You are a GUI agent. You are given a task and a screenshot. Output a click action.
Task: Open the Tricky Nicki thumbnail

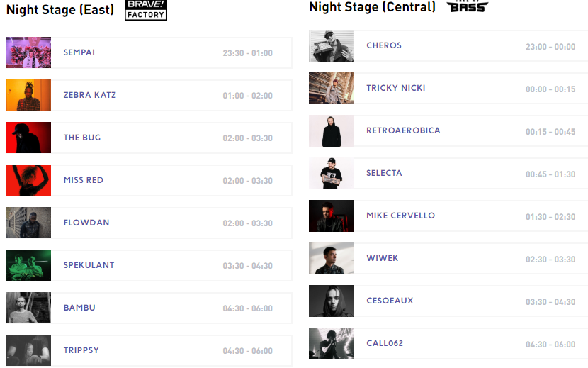[331, 88]
